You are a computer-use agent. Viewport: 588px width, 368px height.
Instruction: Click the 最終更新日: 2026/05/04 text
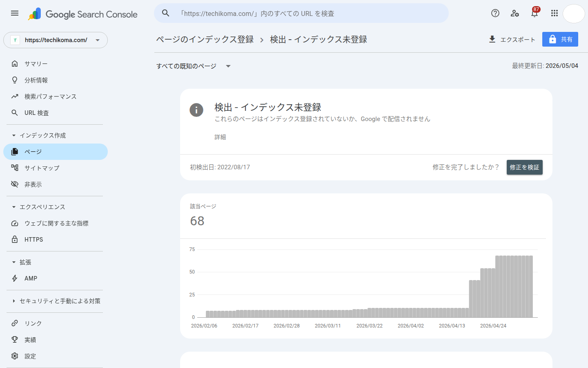click(545, 66)
